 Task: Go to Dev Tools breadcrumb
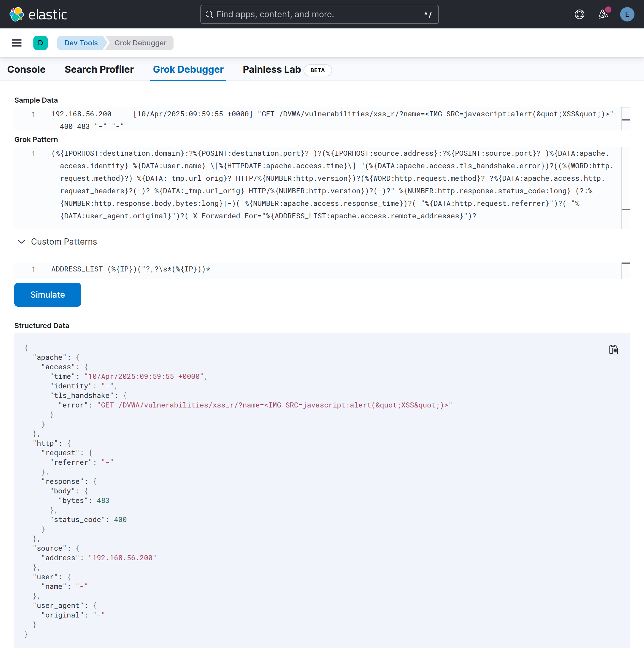click(x=81, y=43)
